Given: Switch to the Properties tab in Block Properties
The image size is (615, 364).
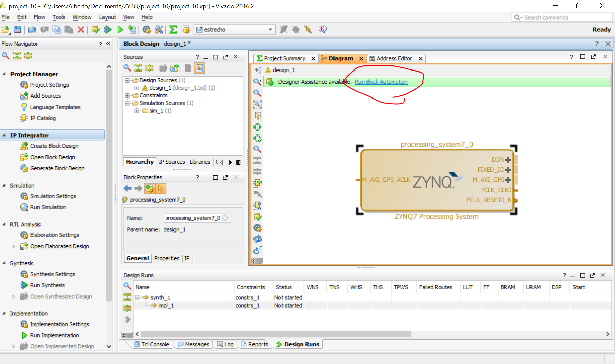Looking at the screenshot, I should coord(166,258).
